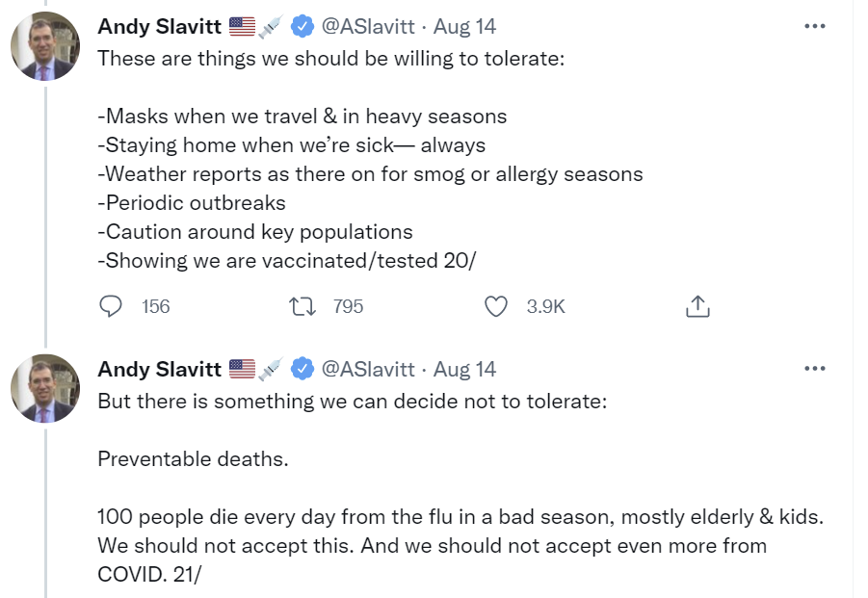Open the tweet reading 'Preventable deaths.'

point(193,458)
